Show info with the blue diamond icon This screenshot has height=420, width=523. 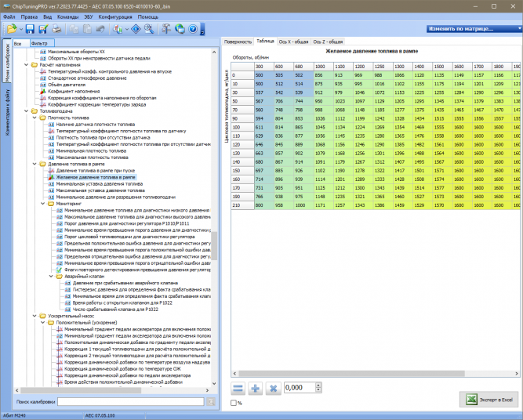click(136, 29)
